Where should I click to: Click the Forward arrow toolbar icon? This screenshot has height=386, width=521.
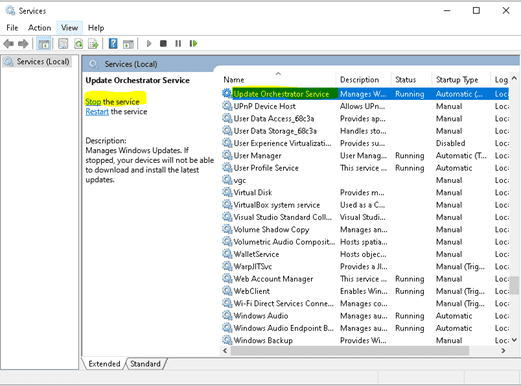click(23, 44)
